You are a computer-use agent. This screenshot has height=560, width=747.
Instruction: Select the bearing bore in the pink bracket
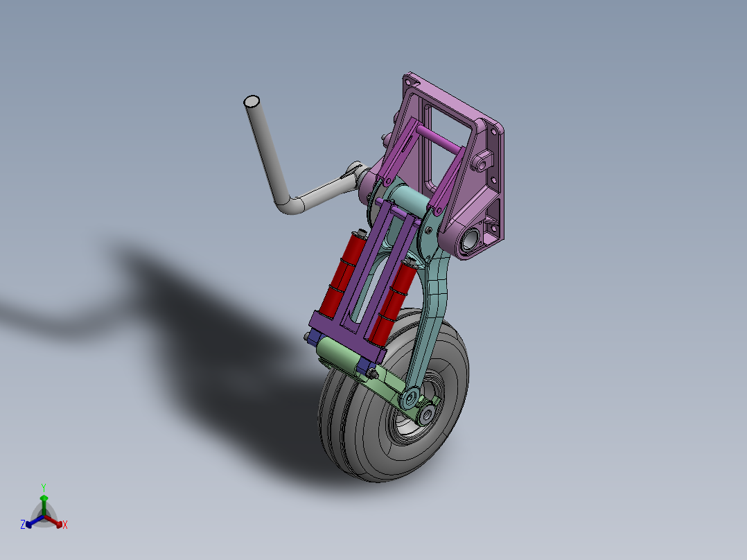point(470,239)
